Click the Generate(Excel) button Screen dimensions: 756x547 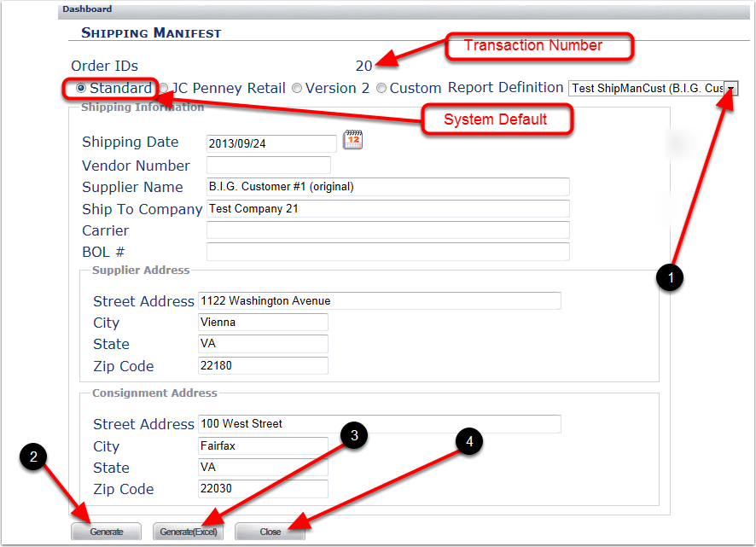coord(188,531)
